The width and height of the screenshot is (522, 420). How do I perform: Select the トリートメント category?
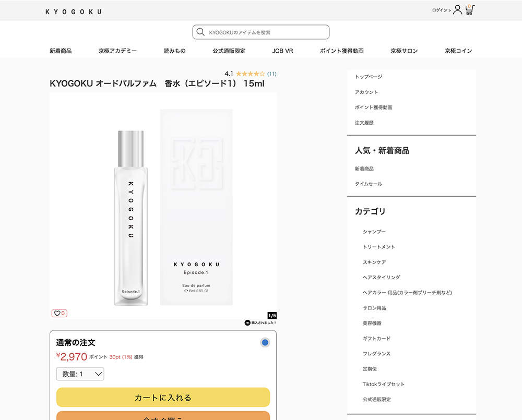[x=379, y=247]
